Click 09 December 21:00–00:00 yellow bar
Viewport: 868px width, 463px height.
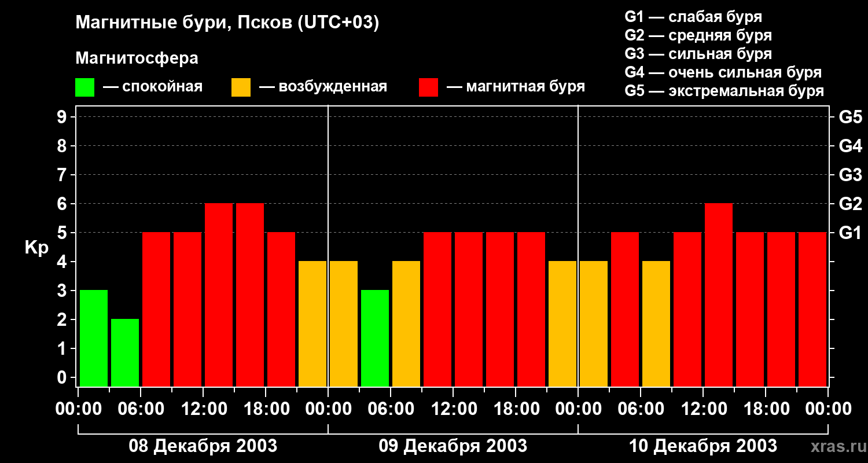562,324
